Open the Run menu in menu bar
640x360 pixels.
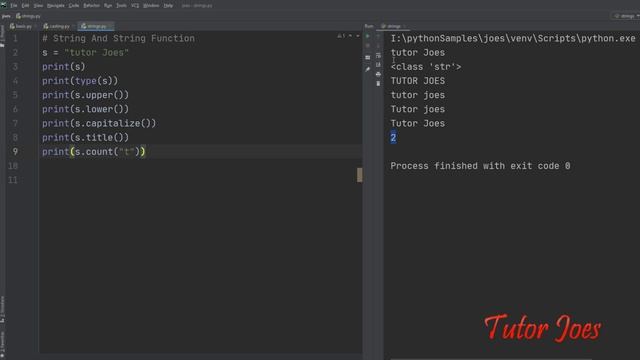(x=108, y=5)
